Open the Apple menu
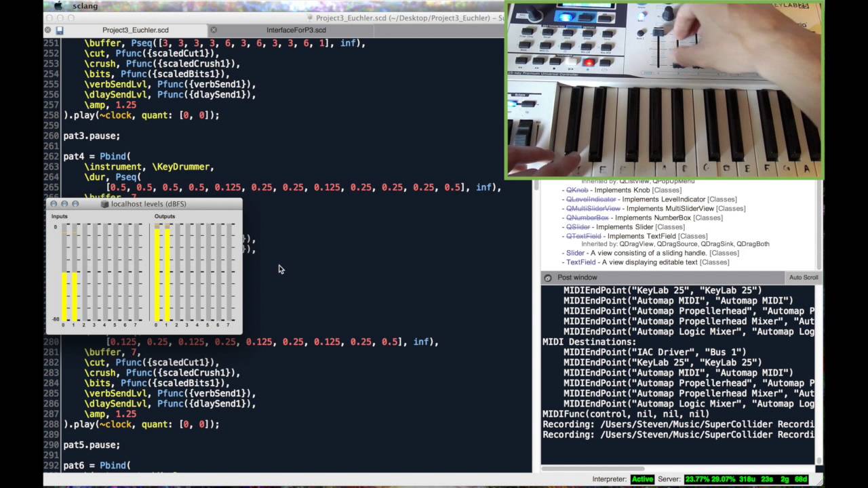This screenshot has width=868, height=488. coord(58,6)
